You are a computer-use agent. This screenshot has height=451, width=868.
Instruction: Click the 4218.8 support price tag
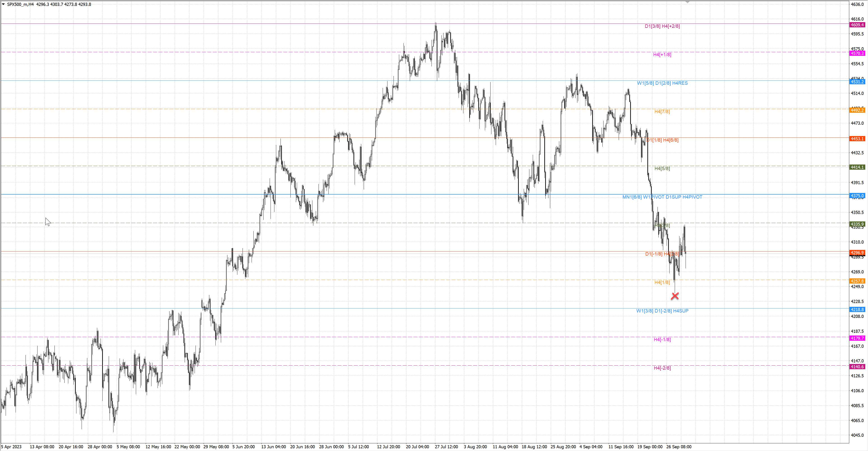pos(857,310)
